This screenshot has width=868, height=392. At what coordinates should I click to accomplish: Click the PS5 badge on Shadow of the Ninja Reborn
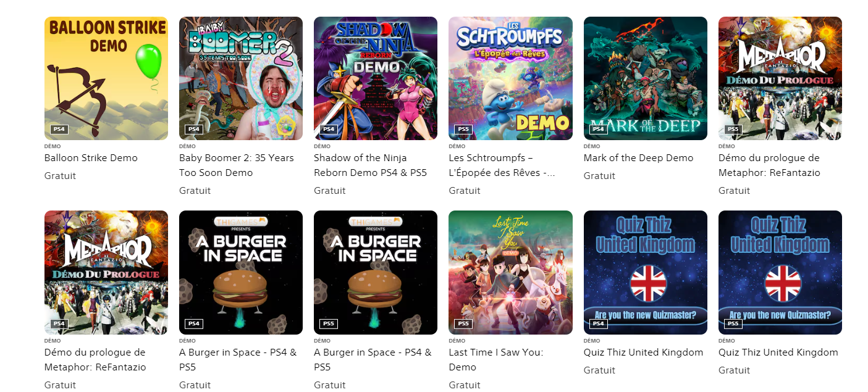328,129
